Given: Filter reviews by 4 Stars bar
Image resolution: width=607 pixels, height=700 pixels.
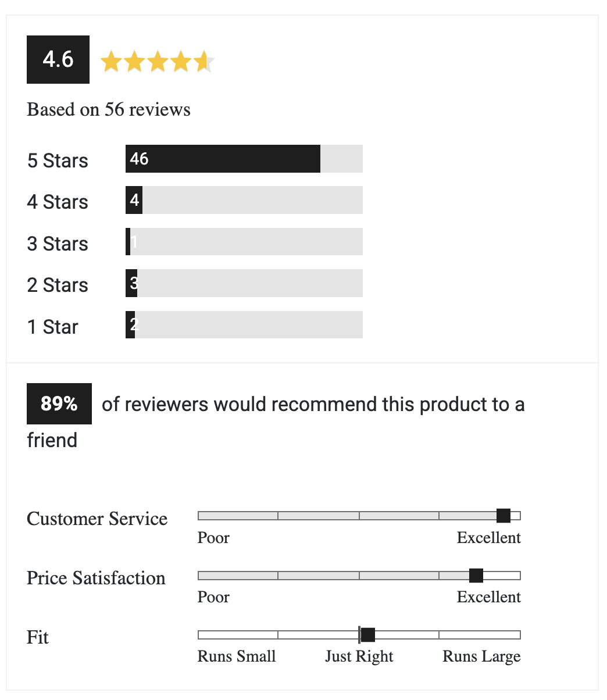Looking at the screenshot, I should [x=244, y=200].
